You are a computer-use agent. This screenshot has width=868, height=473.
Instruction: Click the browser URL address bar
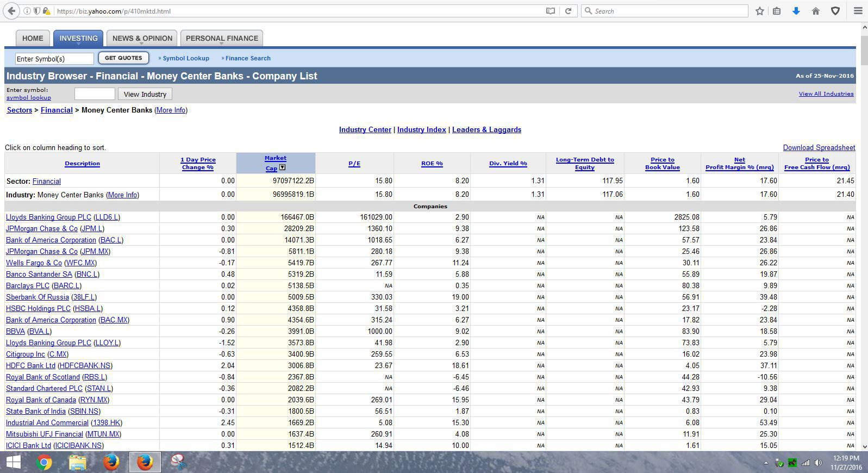[x=299, y=11]
